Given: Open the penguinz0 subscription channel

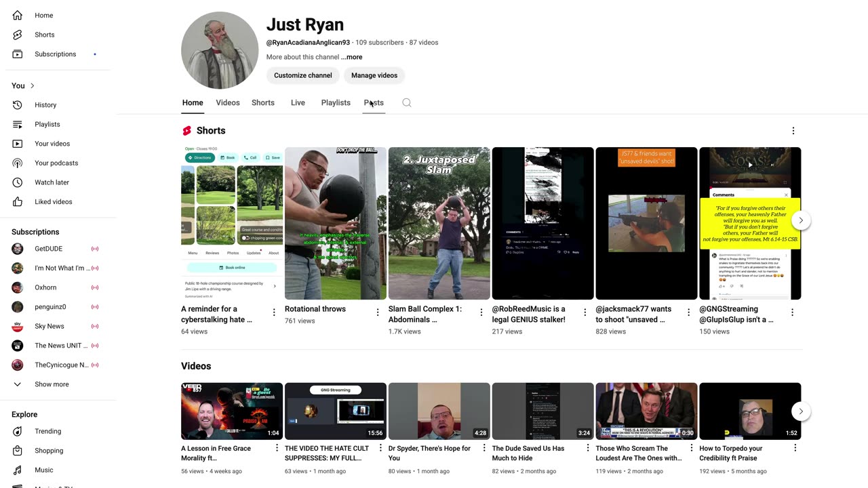Looking at the screenshot, I should click(x=55, y=307).
